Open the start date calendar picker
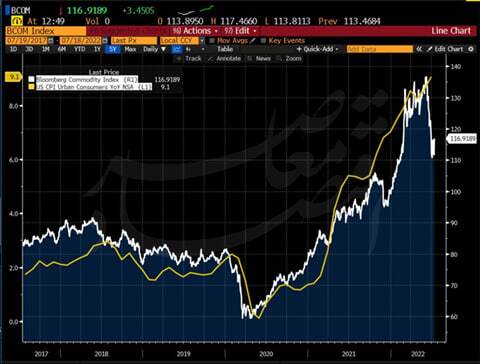Screen dimensions: 480x364 point(51,41)
